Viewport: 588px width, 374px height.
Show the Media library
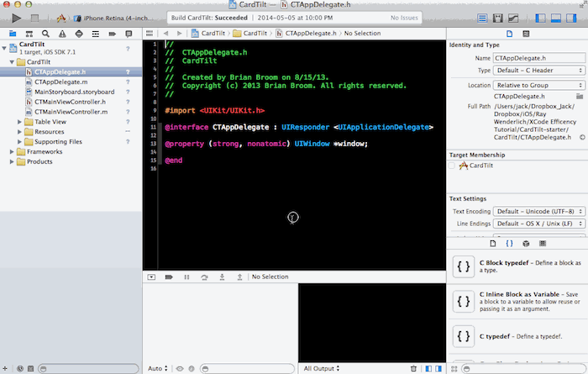click(x=543, y=244)
